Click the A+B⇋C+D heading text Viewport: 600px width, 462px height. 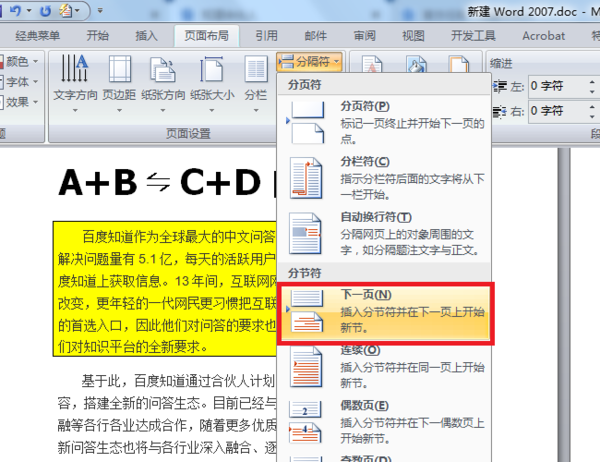click(160, 183)
